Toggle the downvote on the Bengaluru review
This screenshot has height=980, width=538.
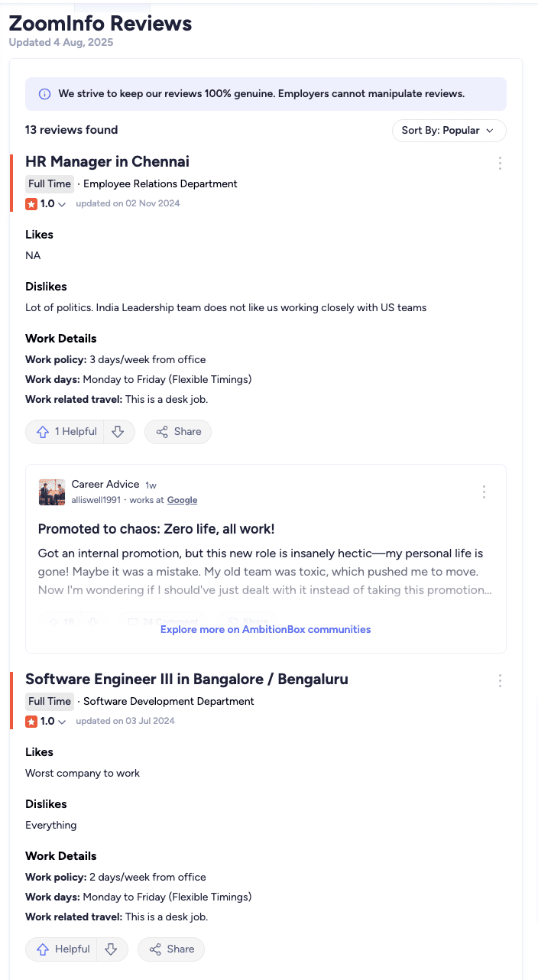(x=112, y=949)
